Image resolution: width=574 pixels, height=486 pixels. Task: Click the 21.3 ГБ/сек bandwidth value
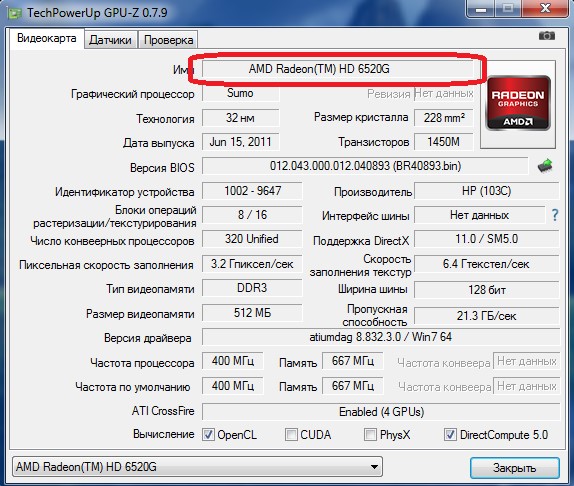click(x=487, y=315)
